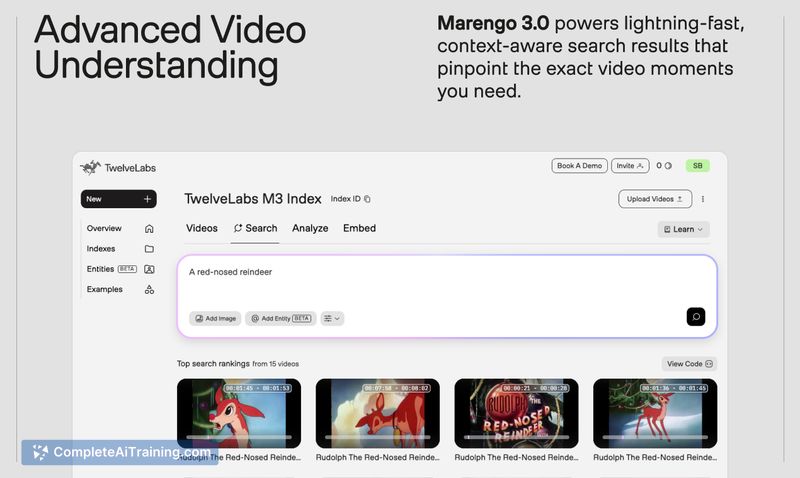
Task: Click the Book A Demo button
Action: pos(579,166)
